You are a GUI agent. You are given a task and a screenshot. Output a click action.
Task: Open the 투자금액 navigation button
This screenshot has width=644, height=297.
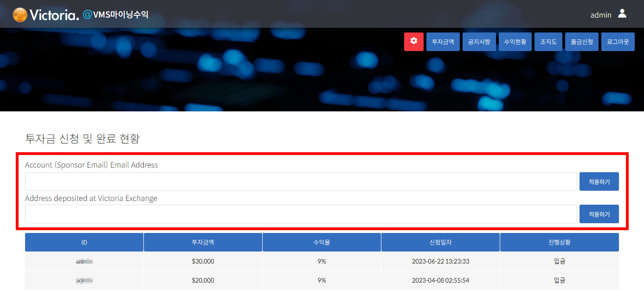[443, 42]
